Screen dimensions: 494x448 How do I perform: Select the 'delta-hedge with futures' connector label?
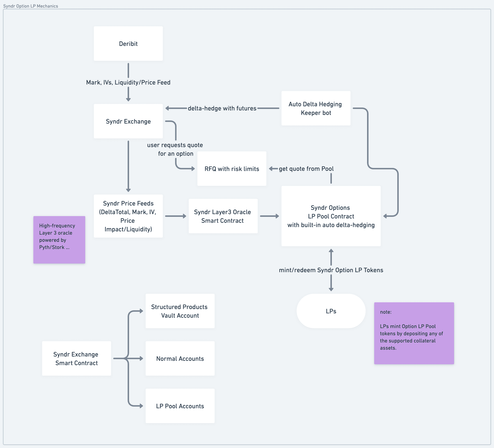point(222,108)
